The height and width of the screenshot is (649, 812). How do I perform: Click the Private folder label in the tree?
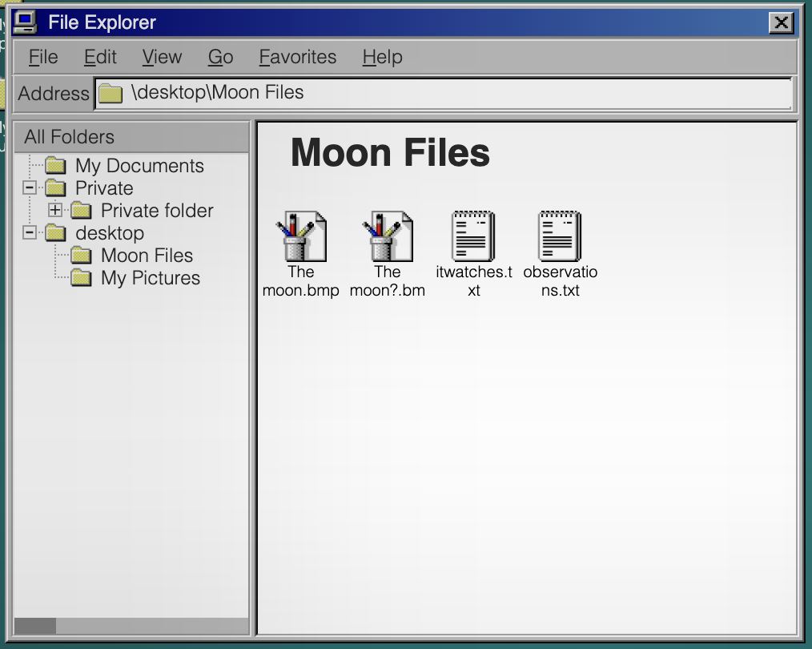click(x=157, y=210)
